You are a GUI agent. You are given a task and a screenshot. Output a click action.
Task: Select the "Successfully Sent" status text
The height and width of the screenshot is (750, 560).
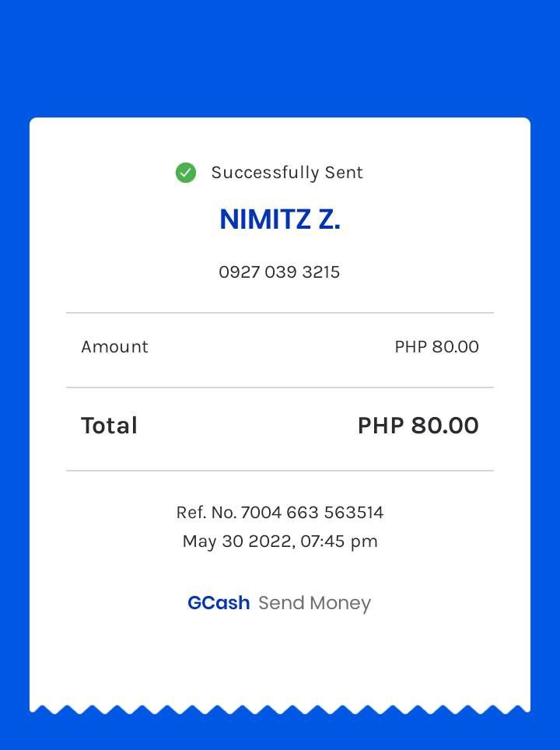pos(287,173)
